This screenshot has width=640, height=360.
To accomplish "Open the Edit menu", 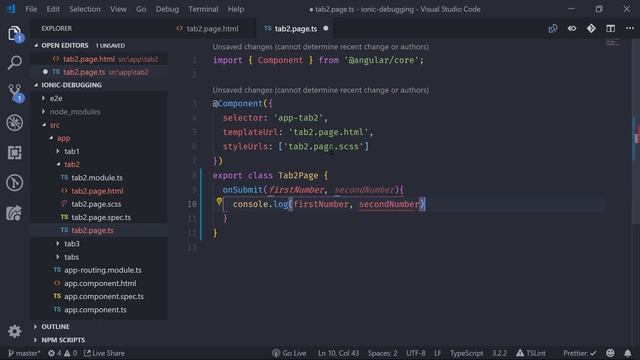I will [x=53, y=9].
